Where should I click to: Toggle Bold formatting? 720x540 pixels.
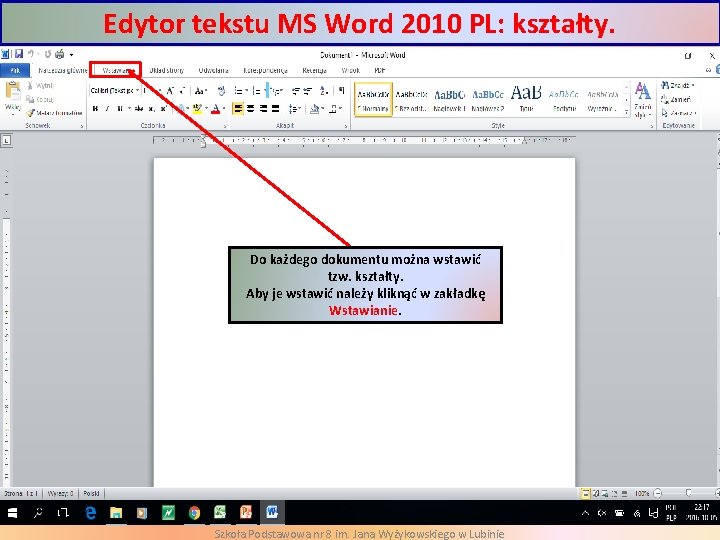pos(95,109)
